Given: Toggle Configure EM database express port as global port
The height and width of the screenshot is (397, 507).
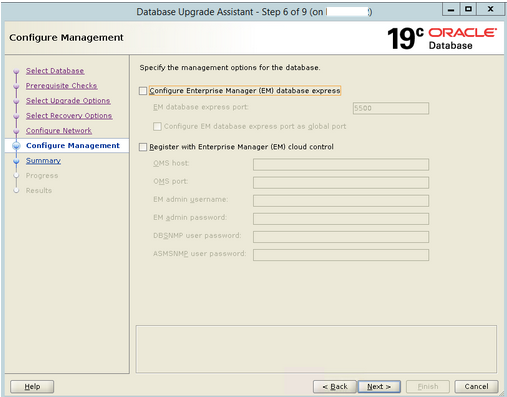Looking at the screenshot, I should [157, 126].
